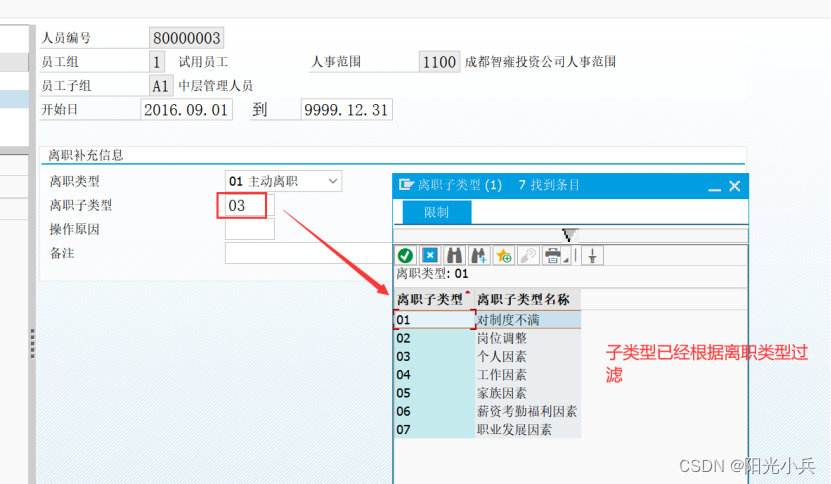Close the 离职子类型 popup
This screenshot has height=484, width=831.
pyautogui.click(x=735, y=186)
